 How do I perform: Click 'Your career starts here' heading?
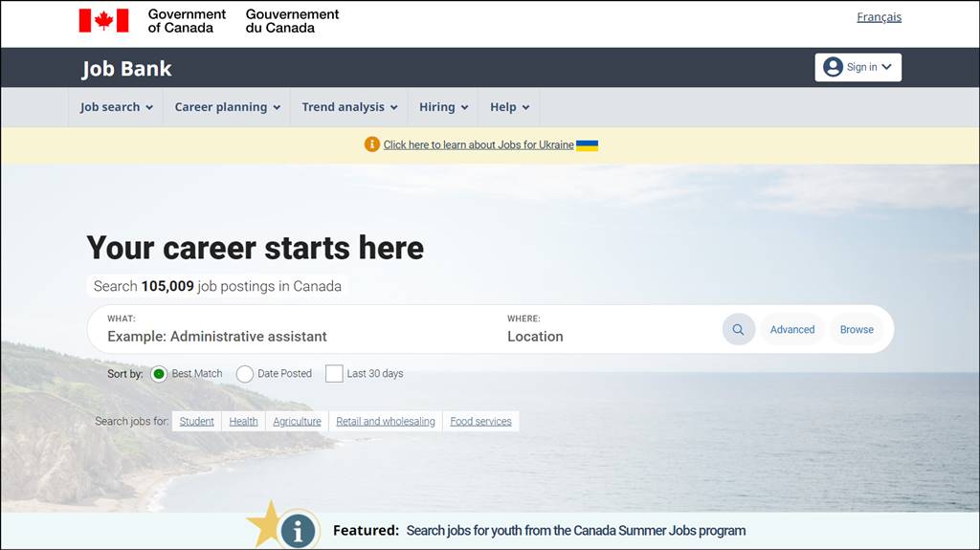coord(255,248)
